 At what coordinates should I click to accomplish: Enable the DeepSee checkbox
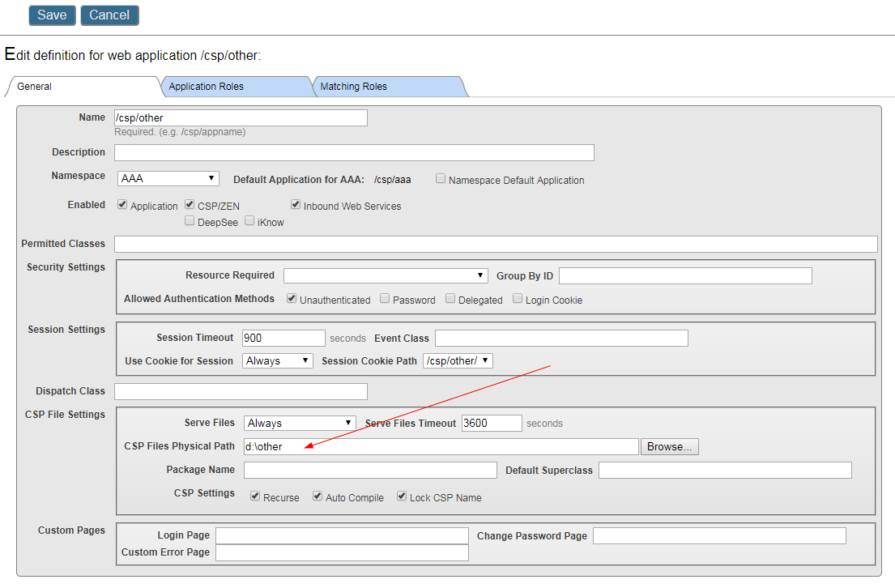190,220
